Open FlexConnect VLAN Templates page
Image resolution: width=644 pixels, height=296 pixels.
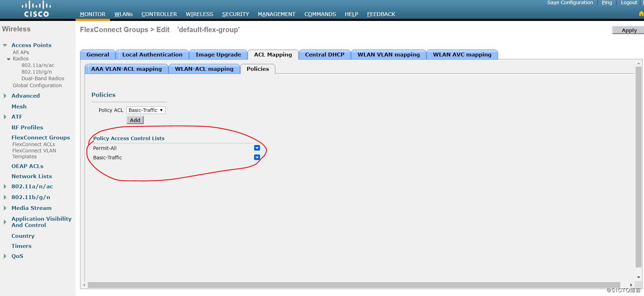[34, 153]
